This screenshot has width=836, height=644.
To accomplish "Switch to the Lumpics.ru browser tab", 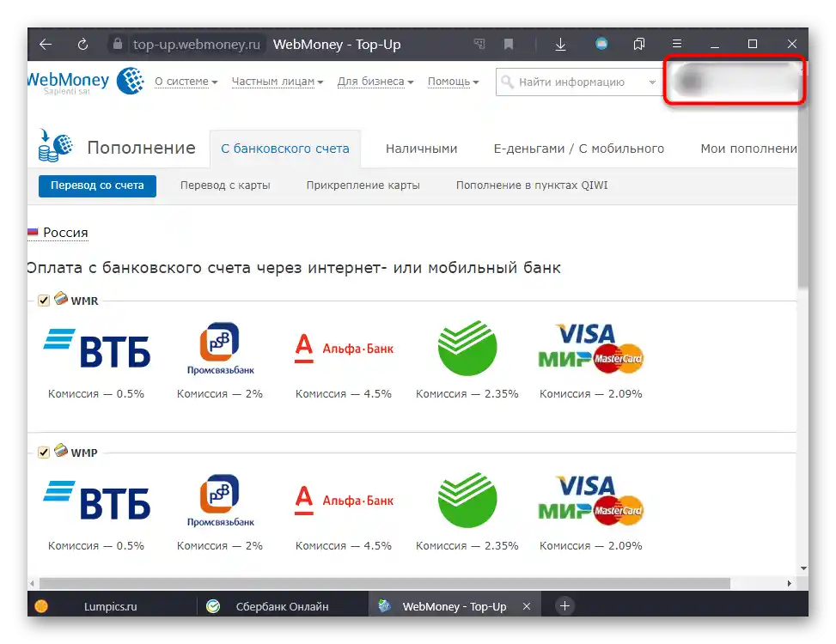I will [x=112, y=605].
